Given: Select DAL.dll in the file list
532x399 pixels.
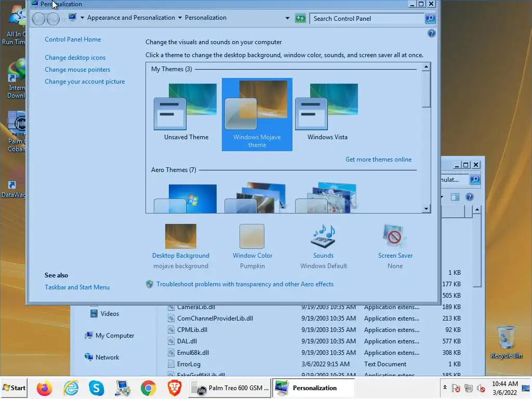Looking at the screenshot, I should [187, 341].
